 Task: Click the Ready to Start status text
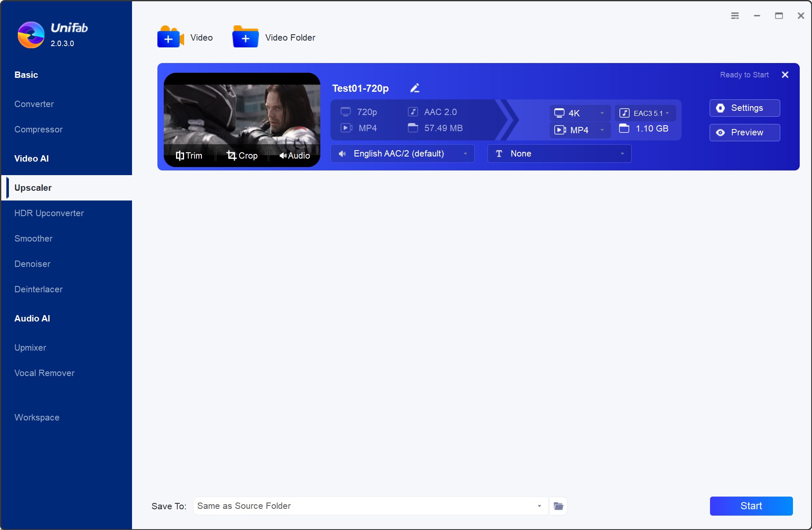click(x=744, y=75)
